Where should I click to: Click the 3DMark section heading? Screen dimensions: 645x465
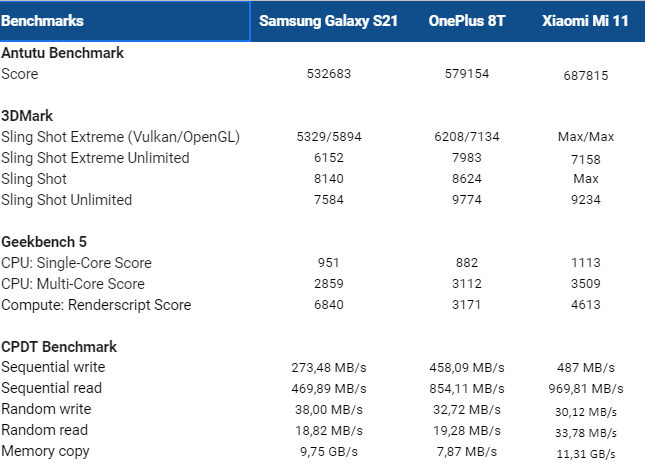[x=27, y=116]
